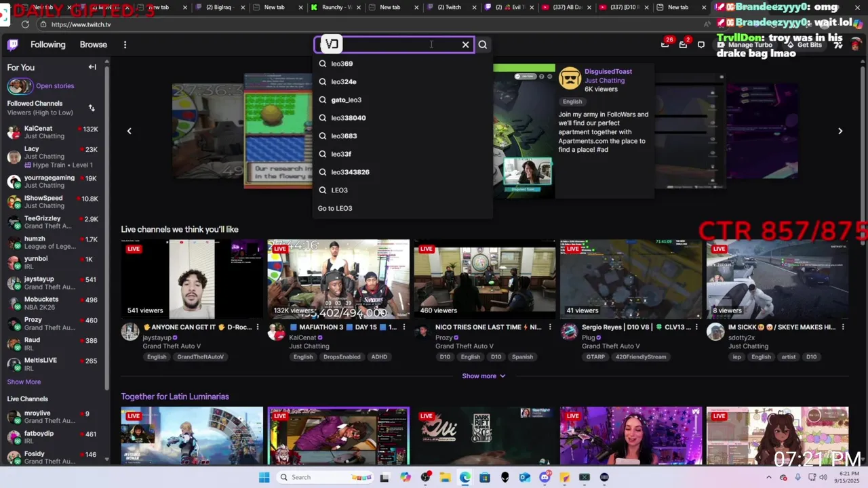This screenshot has height=488, width=868.
Task: Reload the page with browser refresh icon
Action: (x=25, y=24)
